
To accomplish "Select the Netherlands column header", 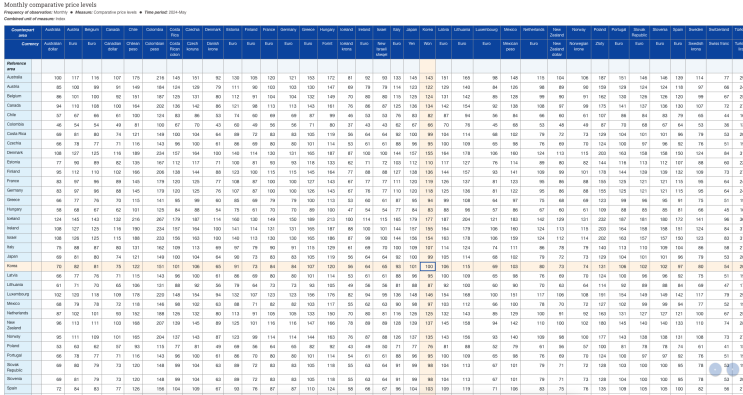I will coord(534,32).
